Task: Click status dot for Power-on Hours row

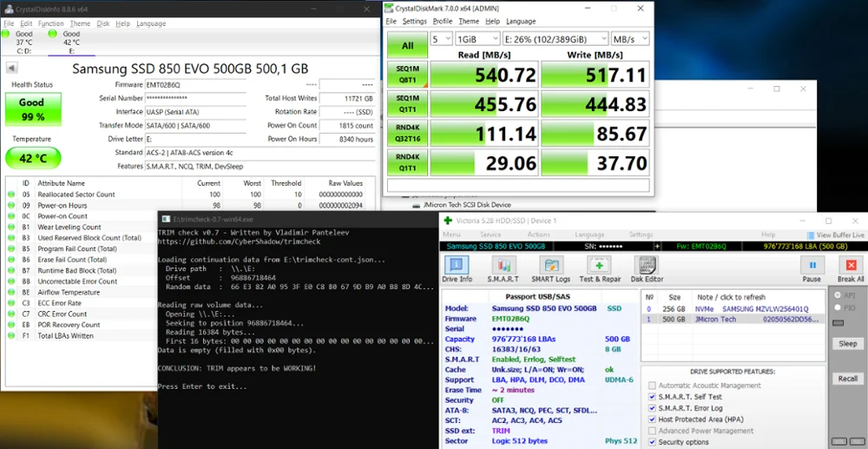Action: click(11, 206)
